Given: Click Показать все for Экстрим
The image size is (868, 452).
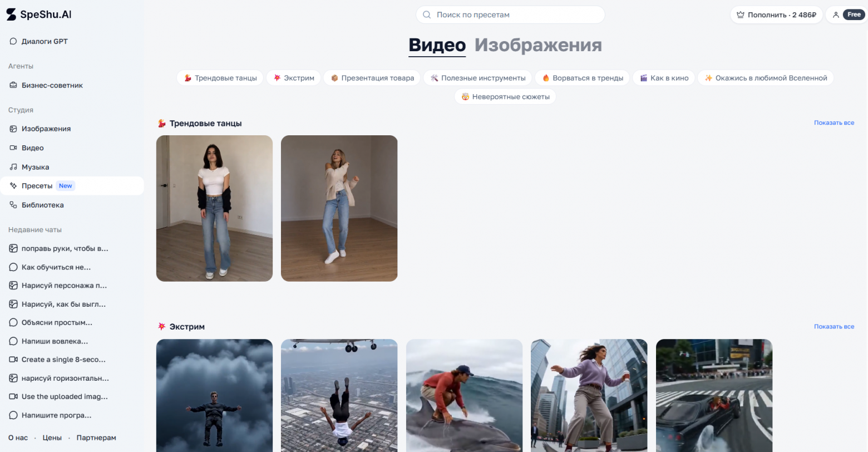Looking at the screenshot, I should [x=834, y=327].
